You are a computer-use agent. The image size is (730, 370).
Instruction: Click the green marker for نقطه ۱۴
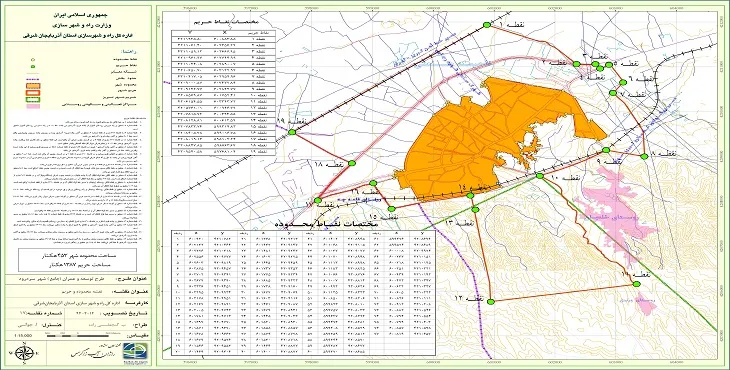(470, 195)
